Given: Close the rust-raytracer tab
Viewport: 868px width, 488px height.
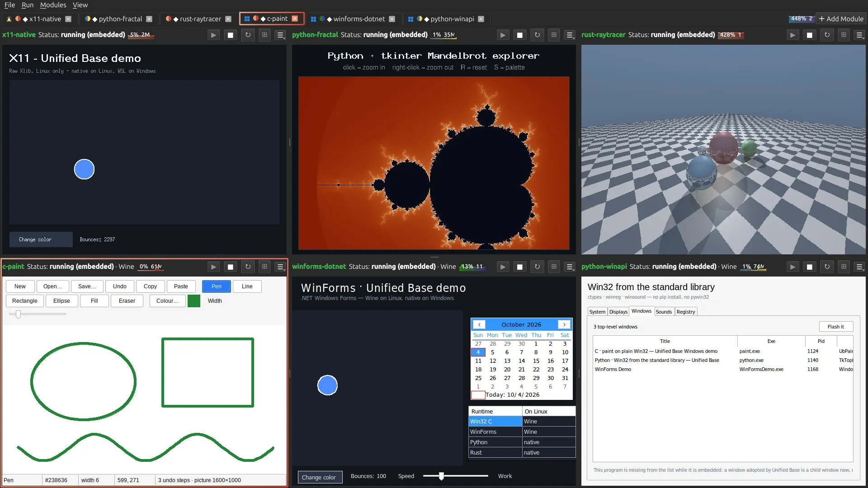Looking at the screenshot, I should (x=228, y=19).
